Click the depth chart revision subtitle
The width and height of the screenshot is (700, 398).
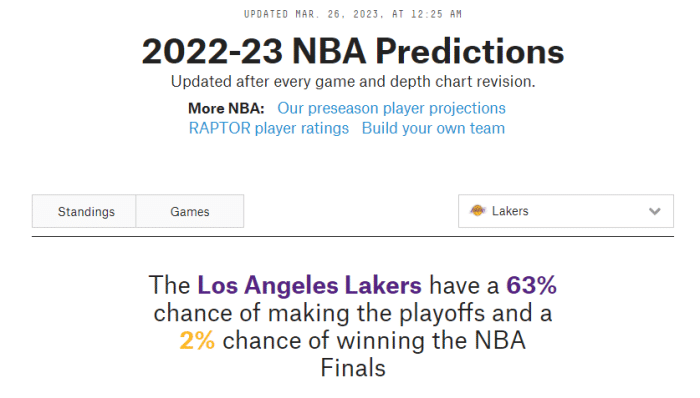coord(353,82)
